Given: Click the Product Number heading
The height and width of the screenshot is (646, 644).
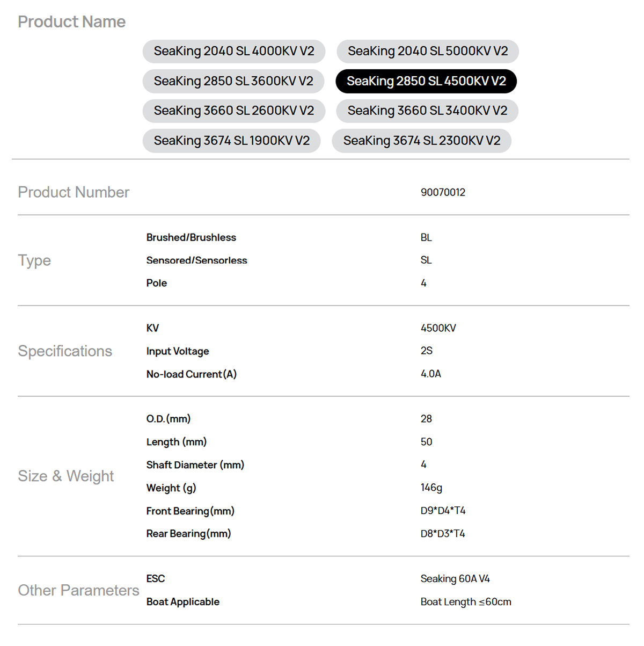Looking at the screenshot, I should point(74,192).
